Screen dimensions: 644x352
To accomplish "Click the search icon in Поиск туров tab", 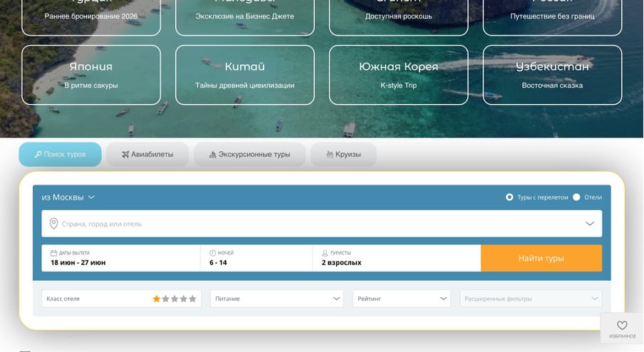I will [x=38, y=155].
